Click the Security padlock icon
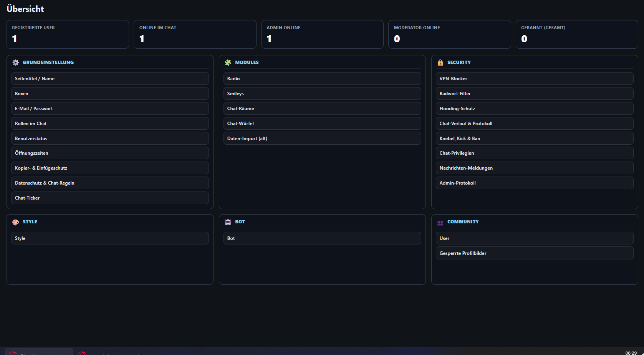This screenshot has height=355, width=644. pos(440,63)
